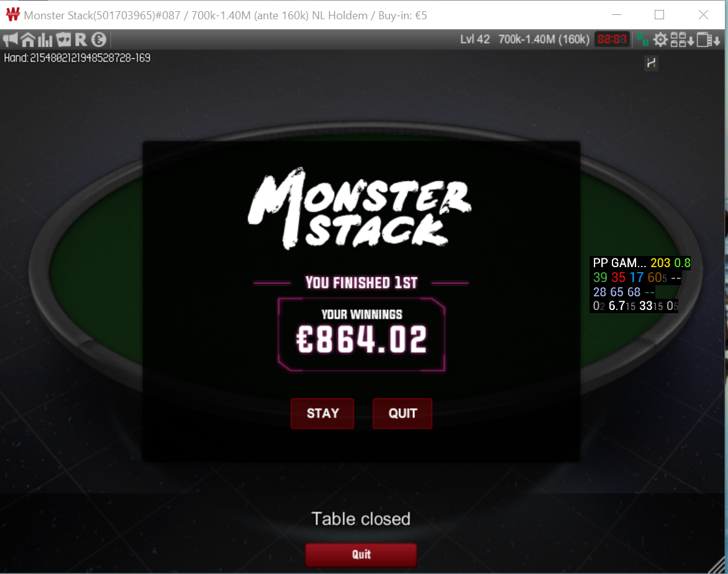Click the red blinds level timer
Screen dimensions: 728x574
click(x=611, y=40)
